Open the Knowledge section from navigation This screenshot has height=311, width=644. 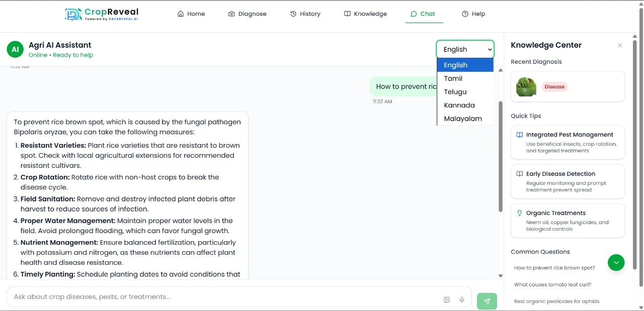(365, 14)
